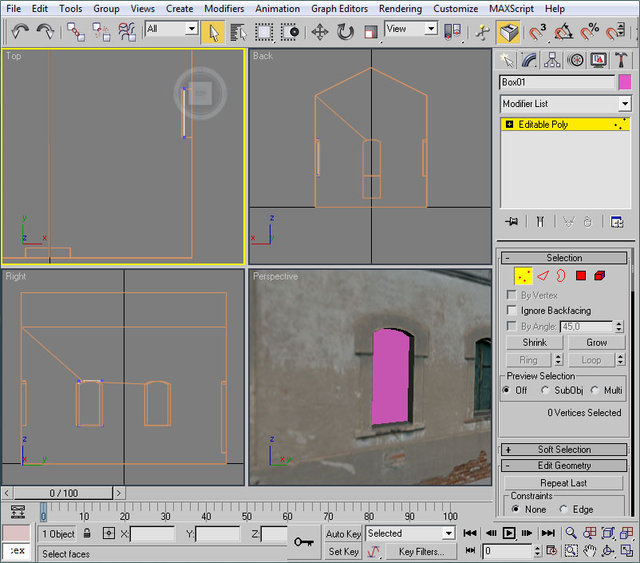Choose the Edge constraint radio button
Screen dimensions: 640x563
click(x=564, y=509)
